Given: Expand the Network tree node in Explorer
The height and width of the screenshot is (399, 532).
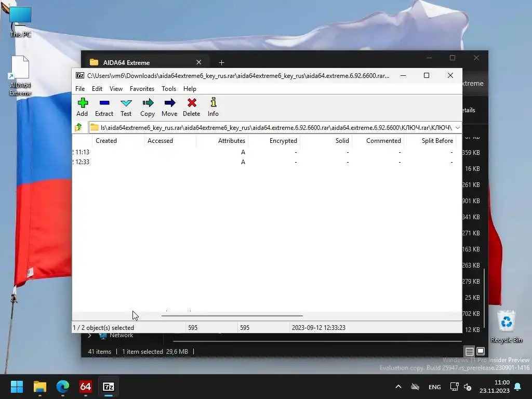Looking at the screenshot, I should point(89,335).
